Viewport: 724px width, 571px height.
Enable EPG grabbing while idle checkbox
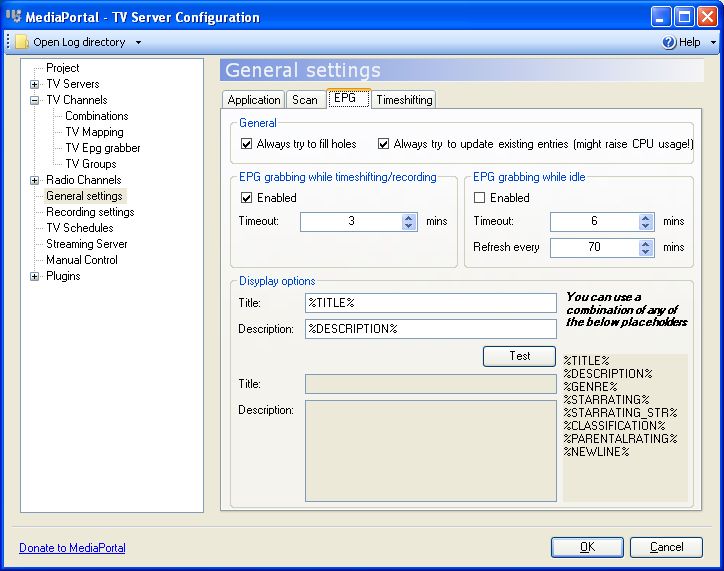tap(480, 198)
